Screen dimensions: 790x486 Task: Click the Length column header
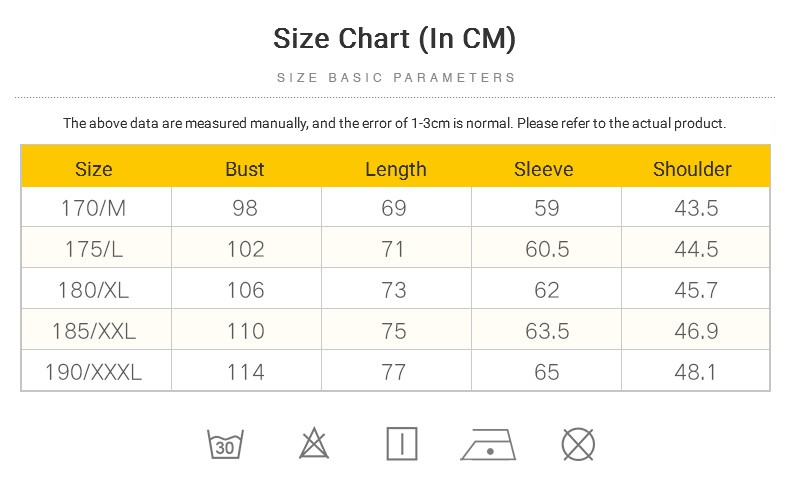396,170
